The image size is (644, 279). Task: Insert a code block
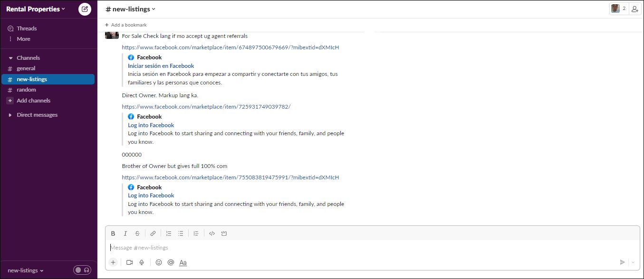pos(224,233)
